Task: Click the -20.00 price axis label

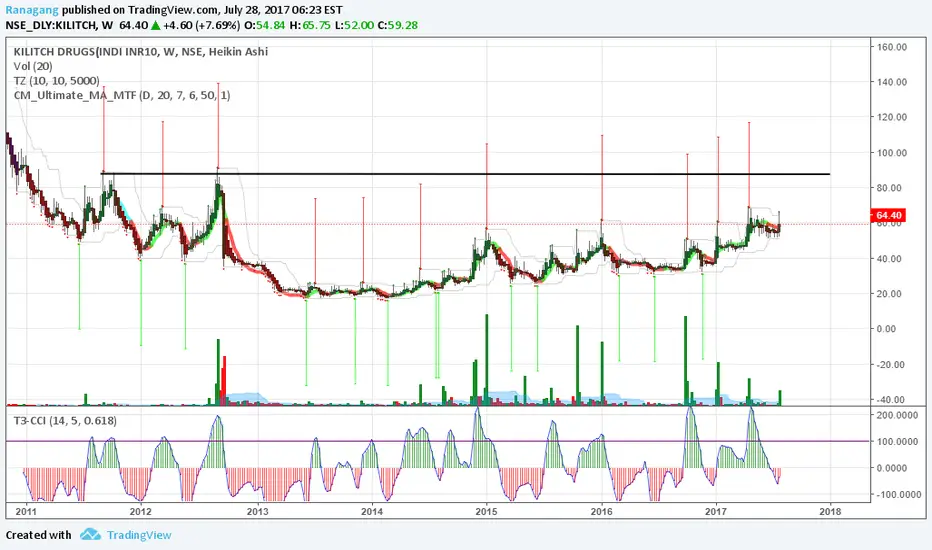Action: 891,364
